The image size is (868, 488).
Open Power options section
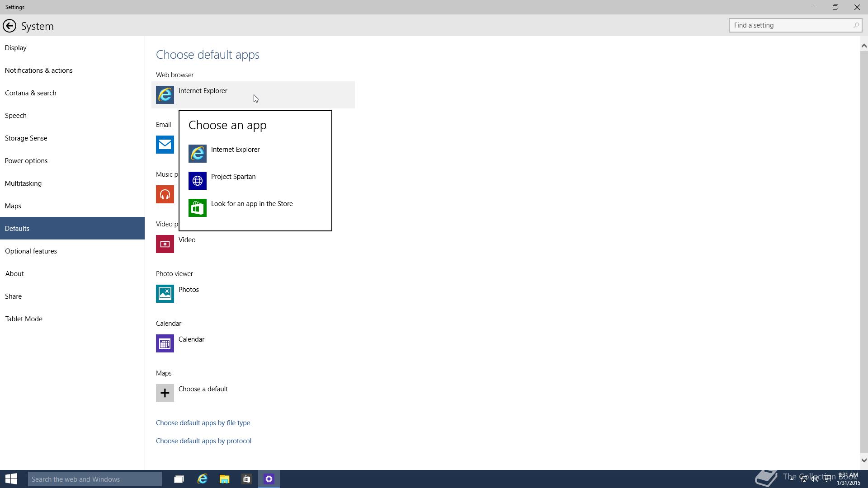[x=72, y=160]
